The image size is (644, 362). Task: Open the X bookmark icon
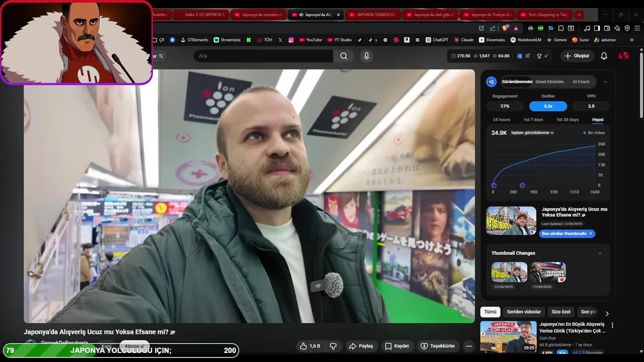coord(280,40)
